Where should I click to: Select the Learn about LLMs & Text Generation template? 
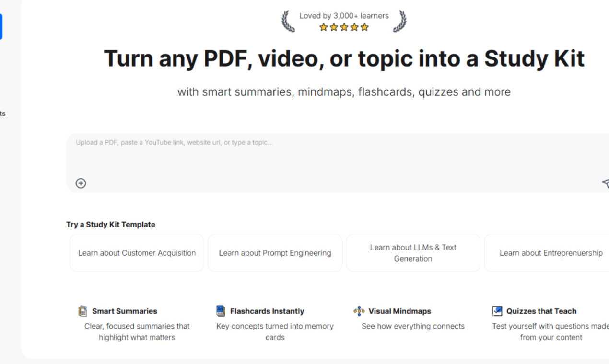[413, 252]
